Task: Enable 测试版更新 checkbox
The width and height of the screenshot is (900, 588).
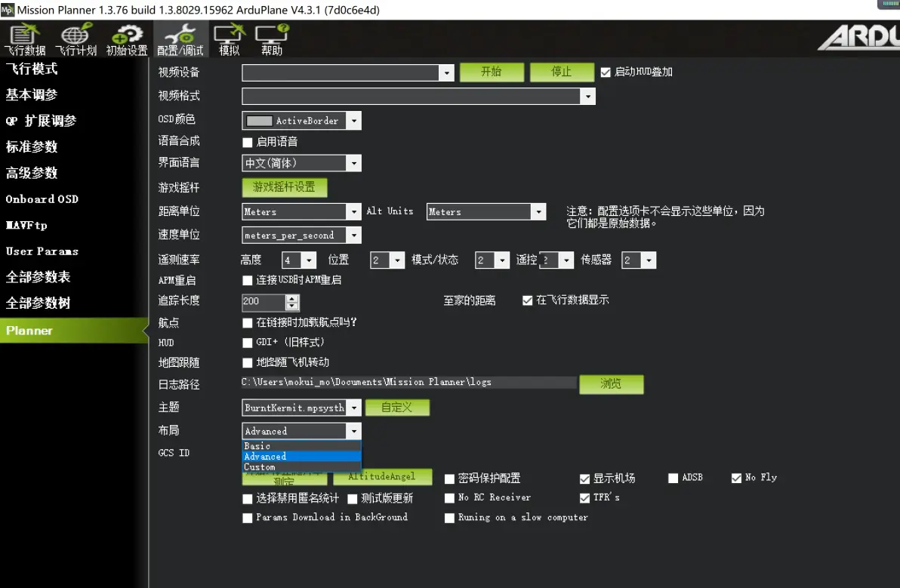Action: coord(353,498)
